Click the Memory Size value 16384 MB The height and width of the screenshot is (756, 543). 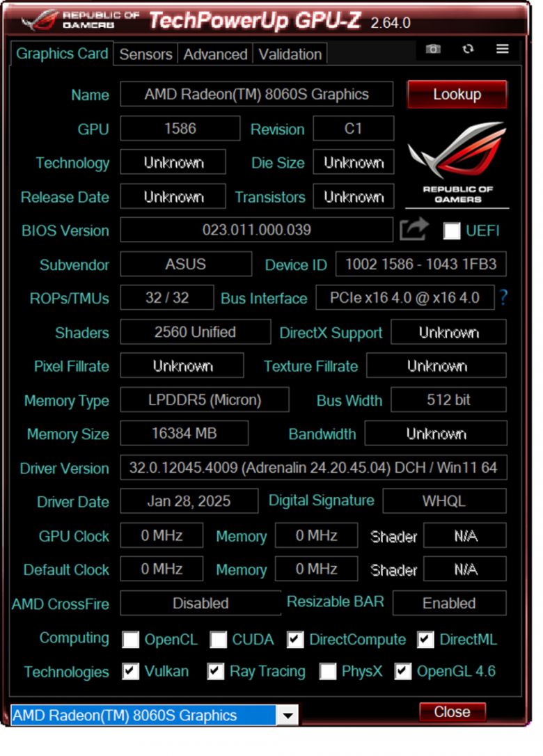[184, 433]
